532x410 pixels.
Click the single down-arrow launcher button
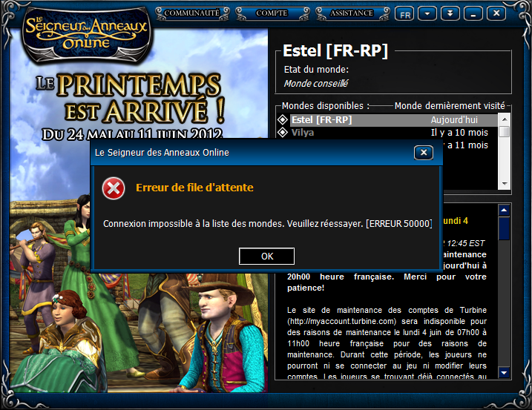[427, 14]
